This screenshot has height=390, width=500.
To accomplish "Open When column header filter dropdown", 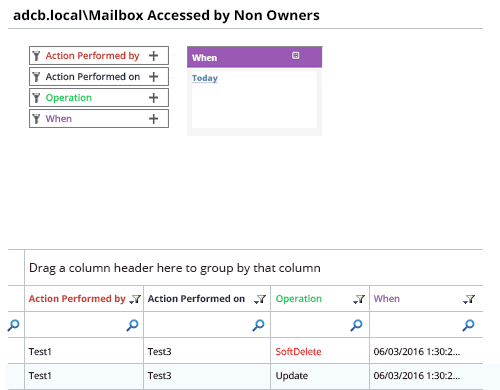I will [469, 299].
